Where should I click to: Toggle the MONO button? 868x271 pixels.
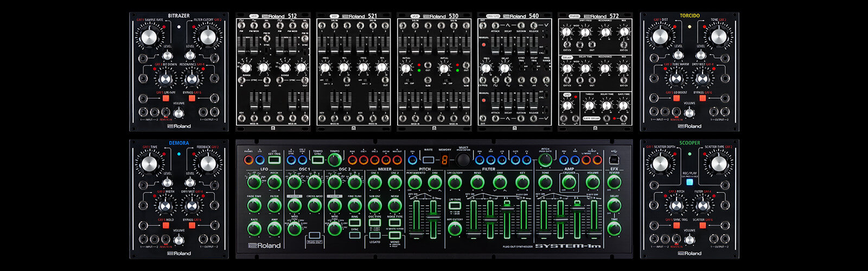click(x=394, y=235)
